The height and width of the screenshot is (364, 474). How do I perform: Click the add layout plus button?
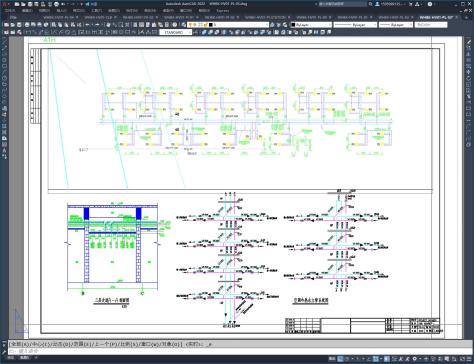pos(36,358)
